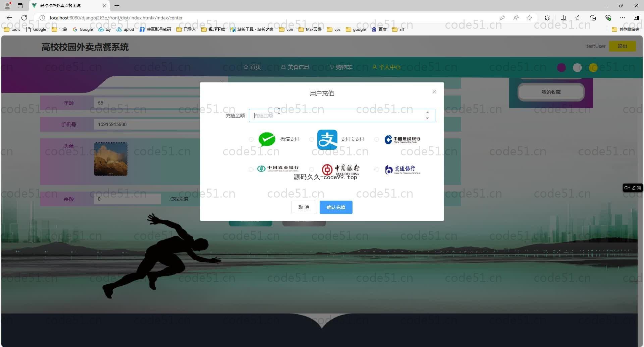Image resolution: width=644 pixels, height=347 pixels.
Task: Toggle split screen browser icon
Action: 563,18
